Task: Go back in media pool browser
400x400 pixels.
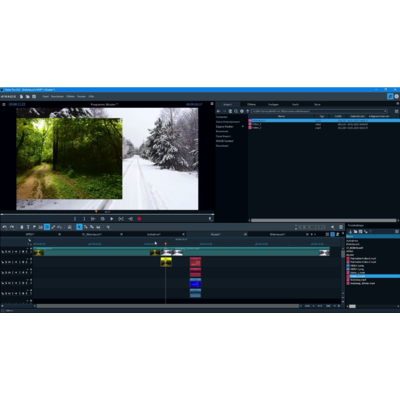Action: click(x=219, y=111)
